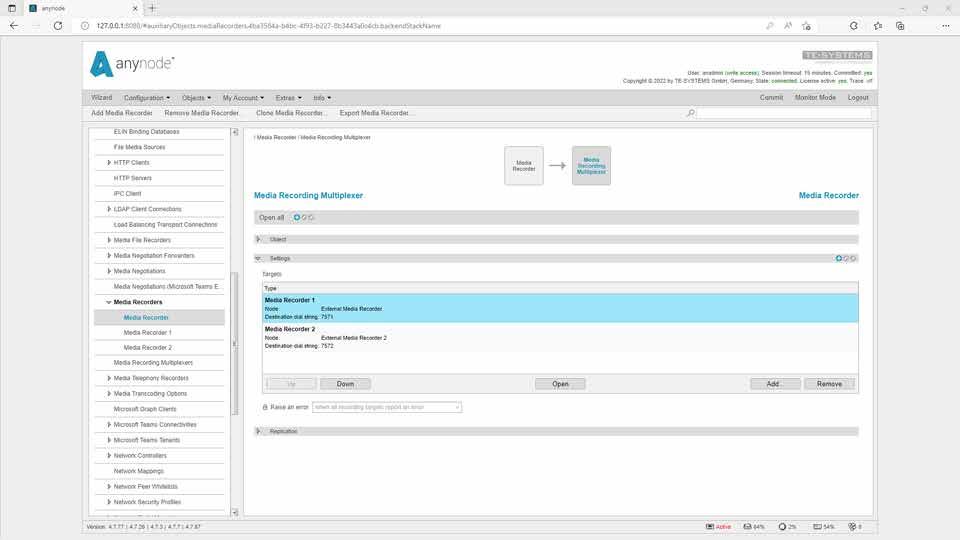Click the 2% CPU indicator in footer
Screen dimensions: 960x540
click(787, 527)
